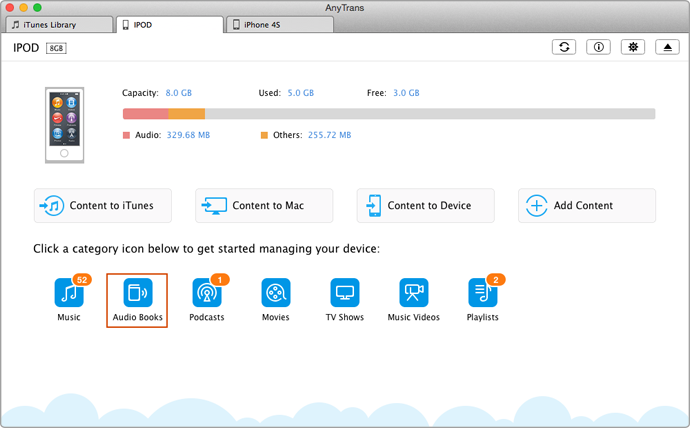Switch to the iTunes Library tab
The width and height of the screenshot is (690, 428).
point(59,25)
